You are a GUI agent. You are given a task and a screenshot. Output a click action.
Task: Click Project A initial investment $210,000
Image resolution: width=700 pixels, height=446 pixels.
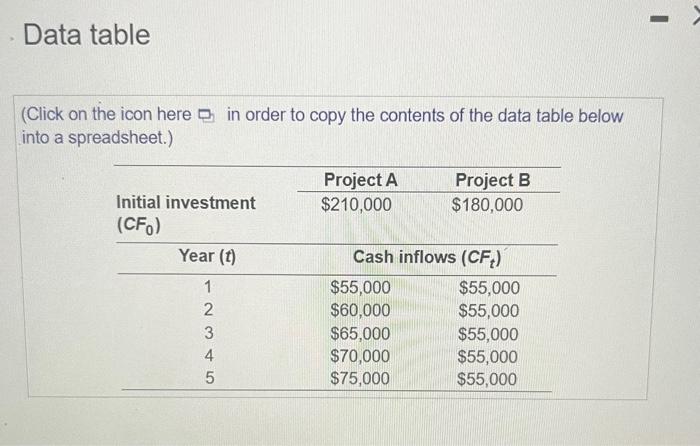tap(356, 204)
